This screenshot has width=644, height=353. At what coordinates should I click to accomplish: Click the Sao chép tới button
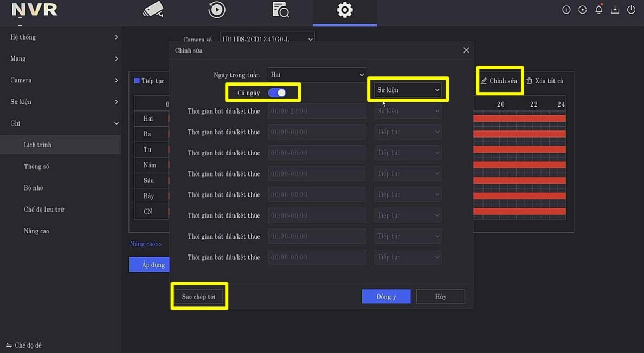coord(198,297)
